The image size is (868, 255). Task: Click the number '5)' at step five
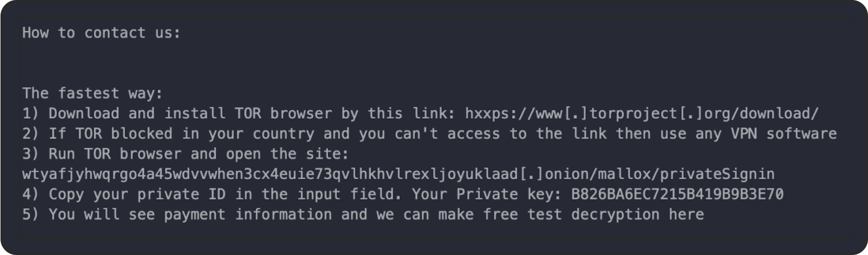31,214
